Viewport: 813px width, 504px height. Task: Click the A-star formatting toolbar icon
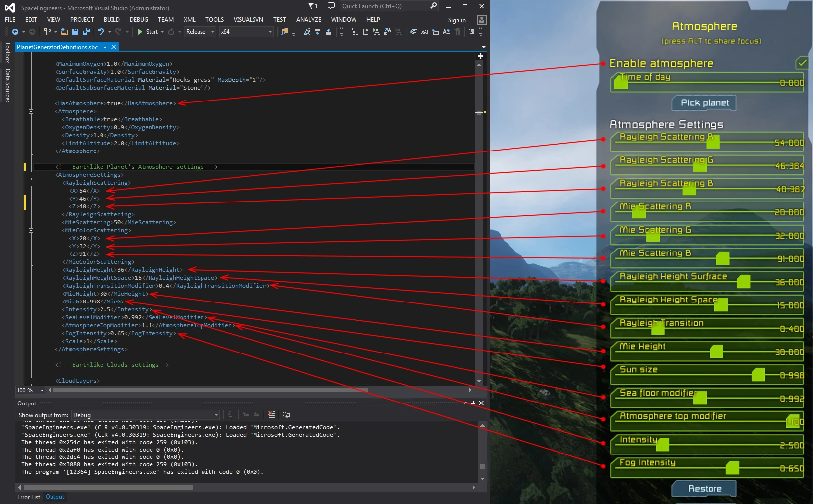(x=446, y=32)
